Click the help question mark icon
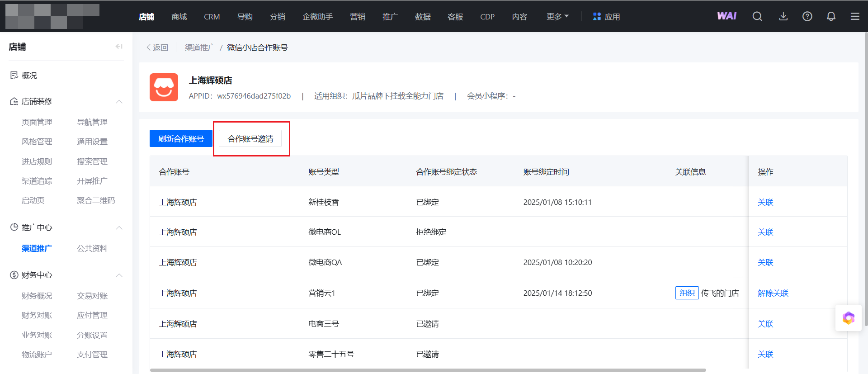The image size is (868, 374). point(807,17)
